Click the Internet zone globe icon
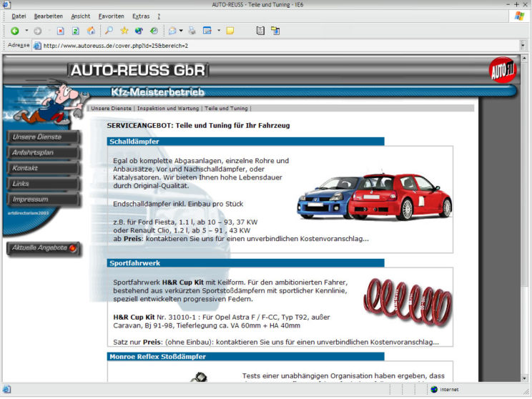The width and height of the screenshot is (532, 399). (x=434, y=389)
